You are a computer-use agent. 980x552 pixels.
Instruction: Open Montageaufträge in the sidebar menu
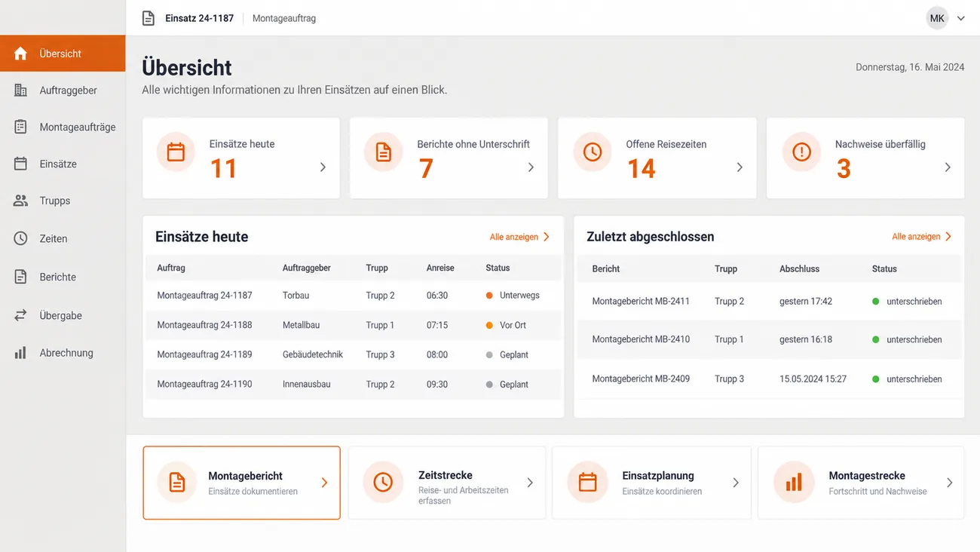pos(63,127)
